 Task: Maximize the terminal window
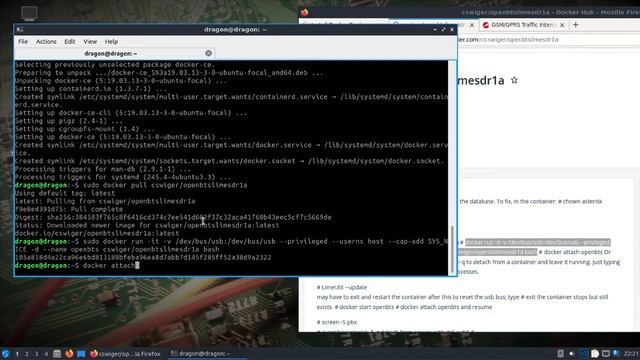443,29
